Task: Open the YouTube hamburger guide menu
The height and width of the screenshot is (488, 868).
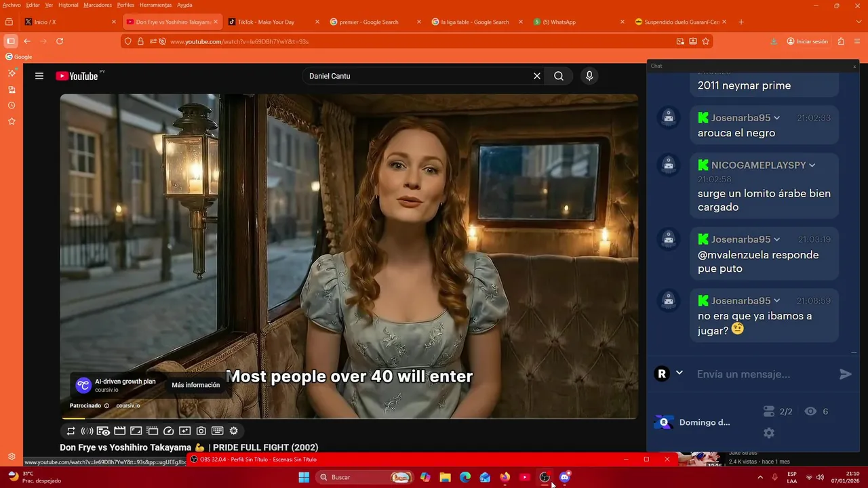Action: tap(39, 76)
